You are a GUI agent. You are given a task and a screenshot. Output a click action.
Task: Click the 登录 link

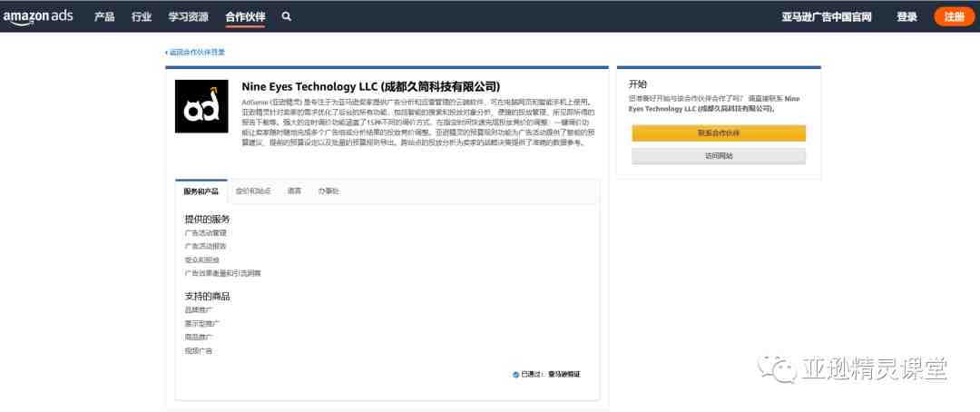[x=906, y=17]
